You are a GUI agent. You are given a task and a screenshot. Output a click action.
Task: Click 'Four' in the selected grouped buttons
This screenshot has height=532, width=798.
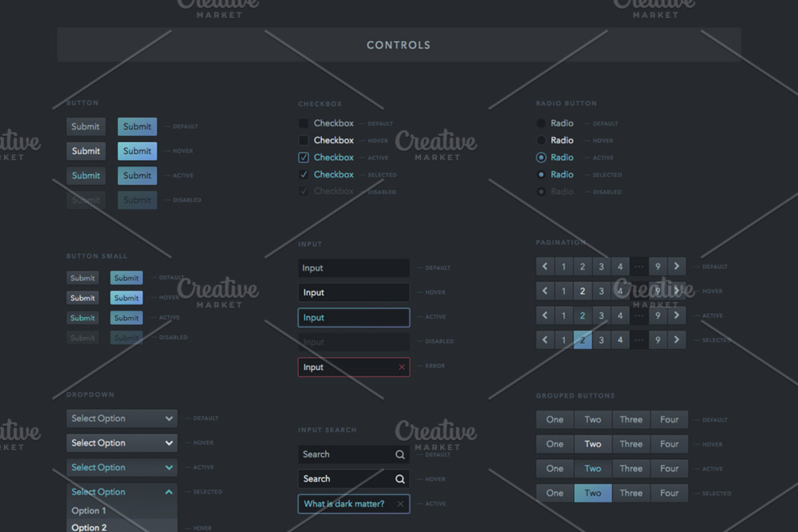(669, 493)
